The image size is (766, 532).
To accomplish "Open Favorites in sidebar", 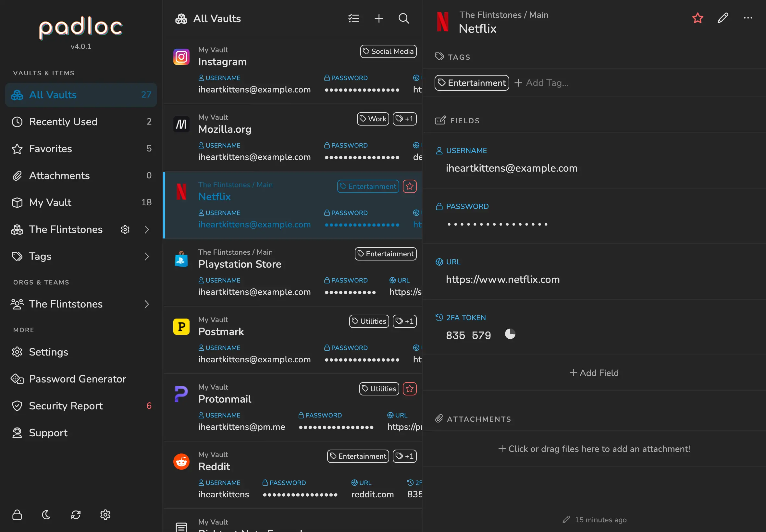I will [81, 149].
